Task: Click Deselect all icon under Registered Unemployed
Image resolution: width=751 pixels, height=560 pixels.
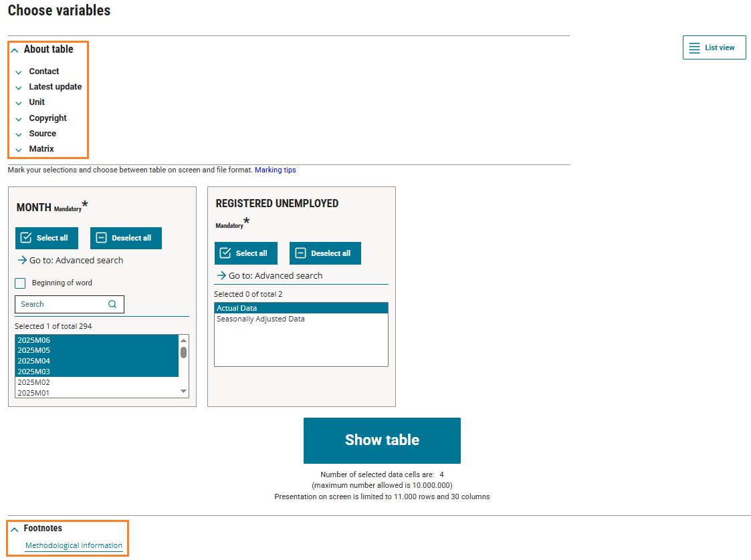Action: [x=301, y=253]
